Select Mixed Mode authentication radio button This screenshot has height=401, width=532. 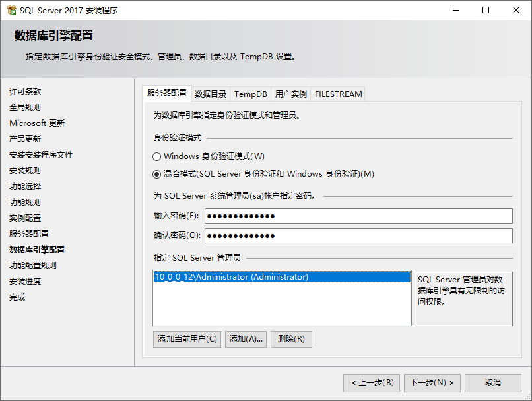(x=157, y=174)
